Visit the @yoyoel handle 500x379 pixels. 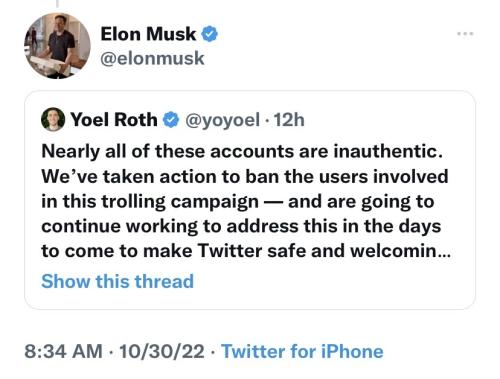tap(222, 120)
